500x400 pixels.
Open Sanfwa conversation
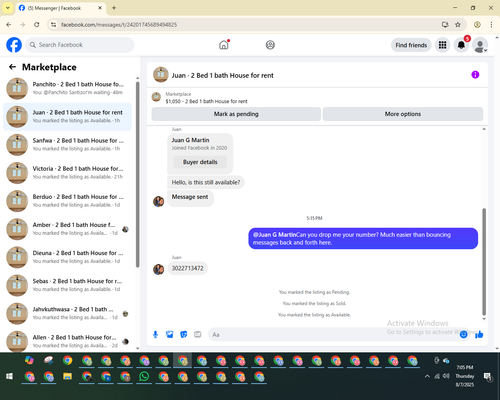[67, 145]
